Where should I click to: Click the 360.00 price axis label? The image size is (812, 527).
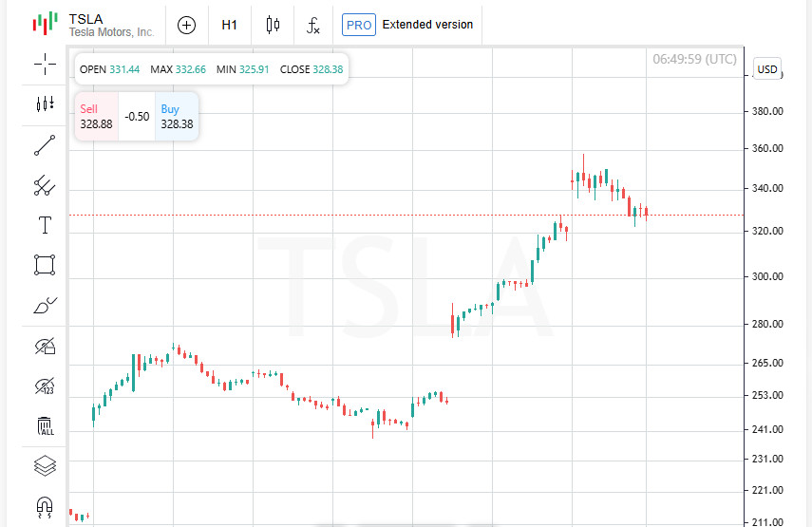[767, 148]
